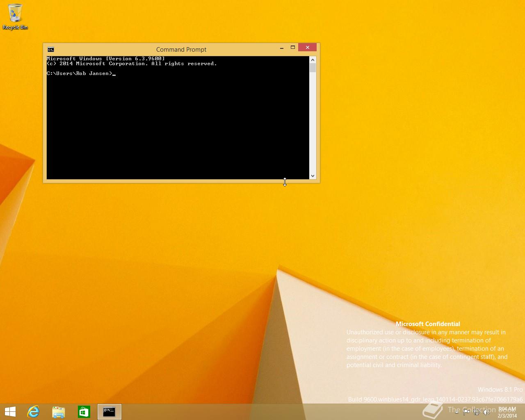The width and height of the screenshot is (525, 420).
Task: Click the Command Prompt scrollbar thumb
Action: click(313, 68)
